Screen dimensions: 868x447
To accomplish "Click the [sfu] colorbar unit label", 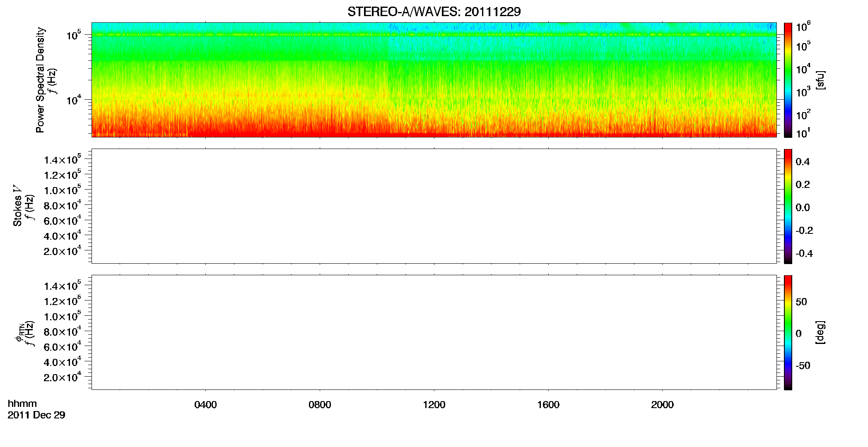I will click(x=820, y=80).
